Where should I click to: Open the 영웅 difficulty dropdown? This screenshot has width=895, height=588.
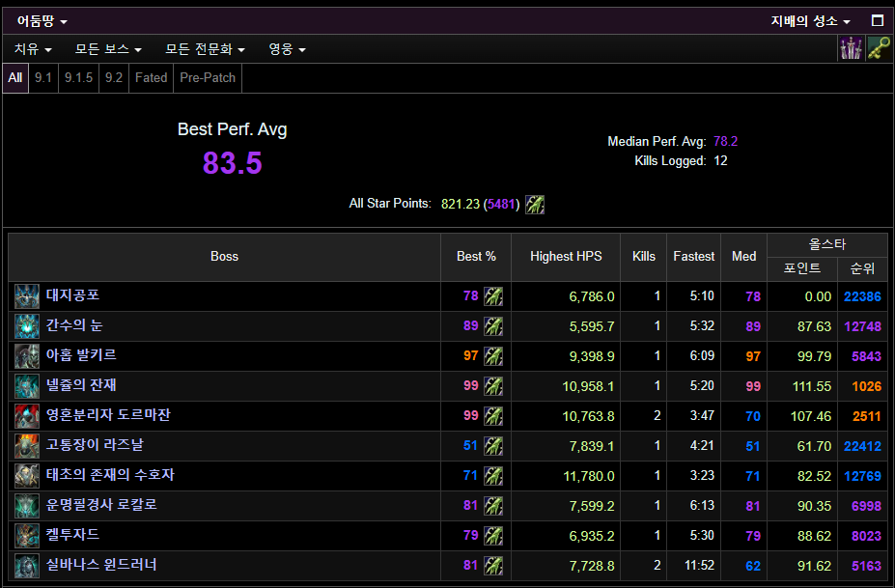[x=287, y=49]
